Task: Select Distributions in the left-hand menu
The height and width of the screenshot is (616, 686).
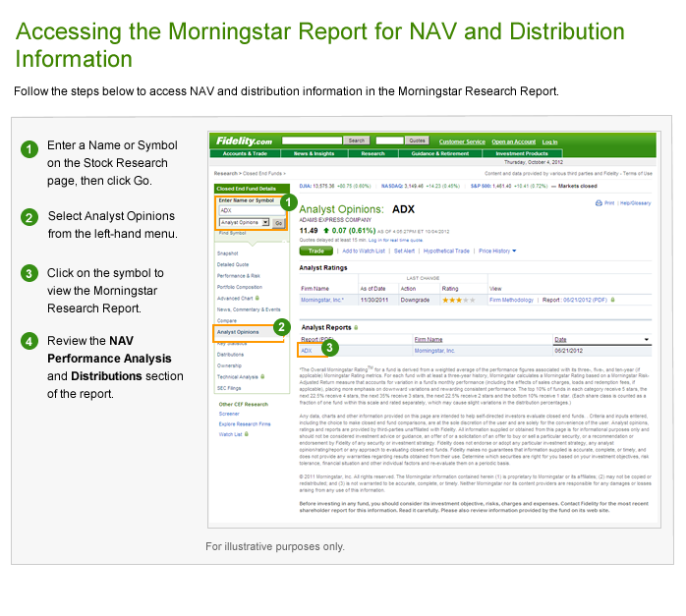Action: (x=231, y=354)
